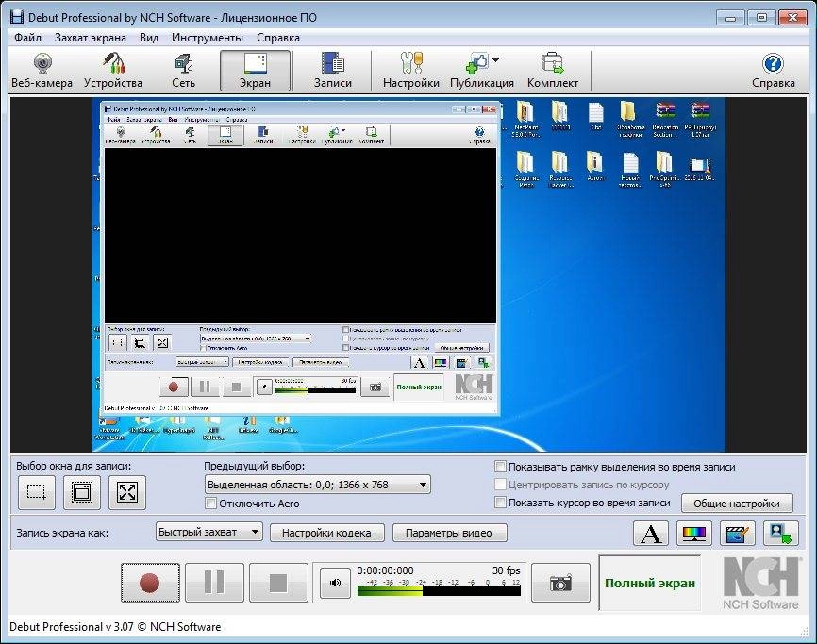
Task: Open the Инструменты menu
Action: pyautogui.click(x=208, y=38)
